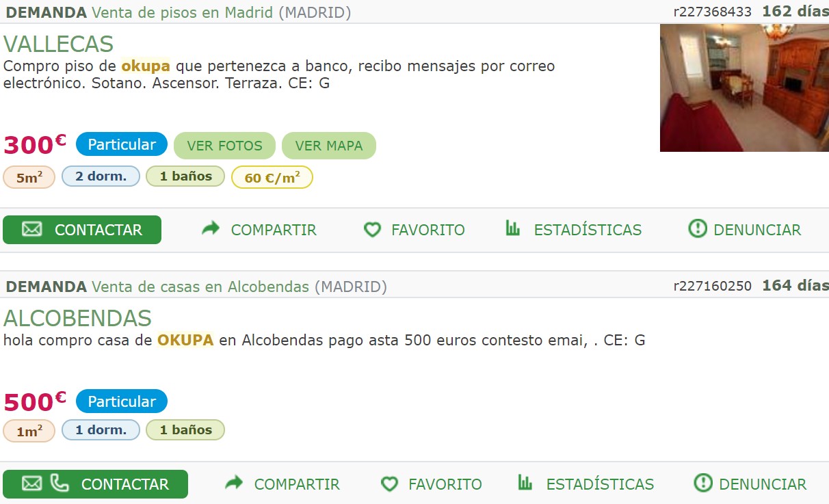Click envelope icon in Vallecas Contactar button
Screen dimensions: 829x504
click(32, 230)
